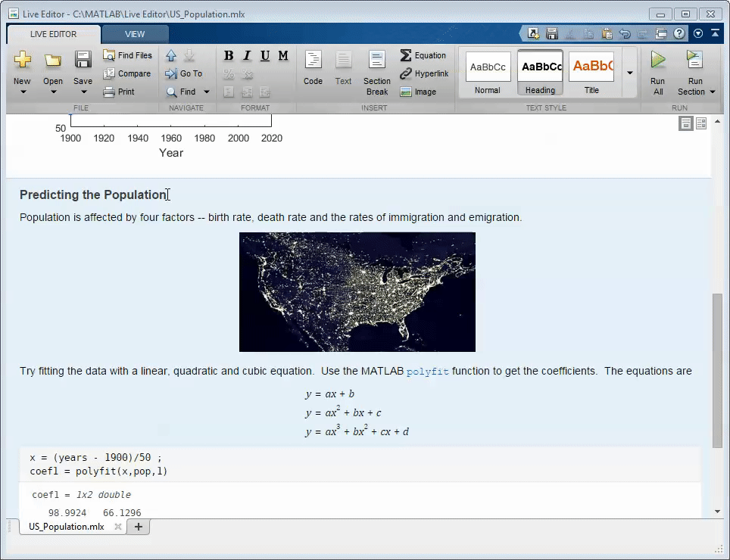Viewport: 730px width, 560px height.
Task: Insert a Section Break
Action: 376,73
